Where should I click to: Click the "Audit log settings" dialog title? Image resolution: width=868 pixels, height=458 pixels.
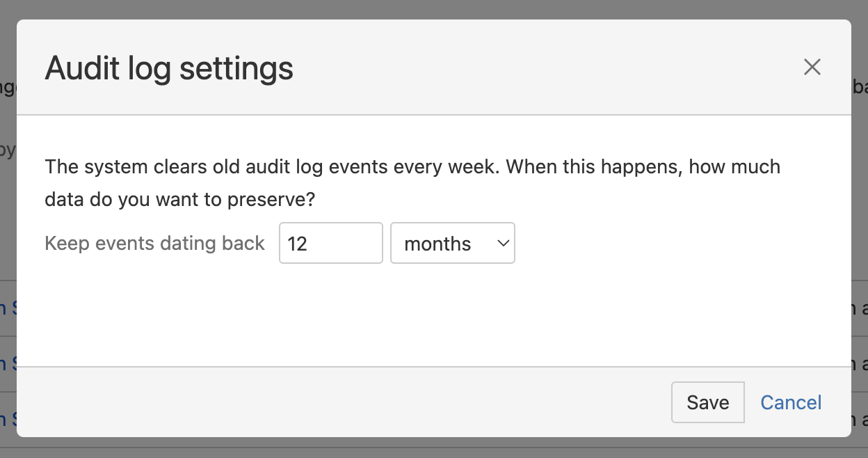[169, 68]
